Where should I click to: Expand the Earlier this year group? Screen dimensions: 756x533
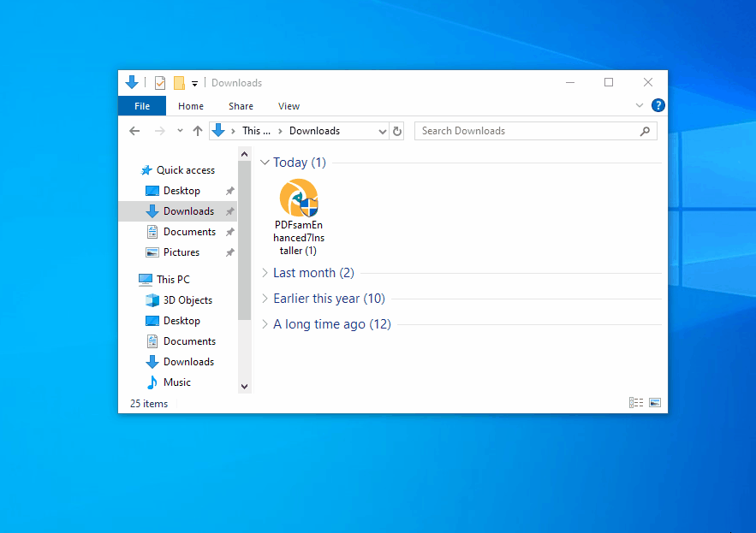[265, 299]
